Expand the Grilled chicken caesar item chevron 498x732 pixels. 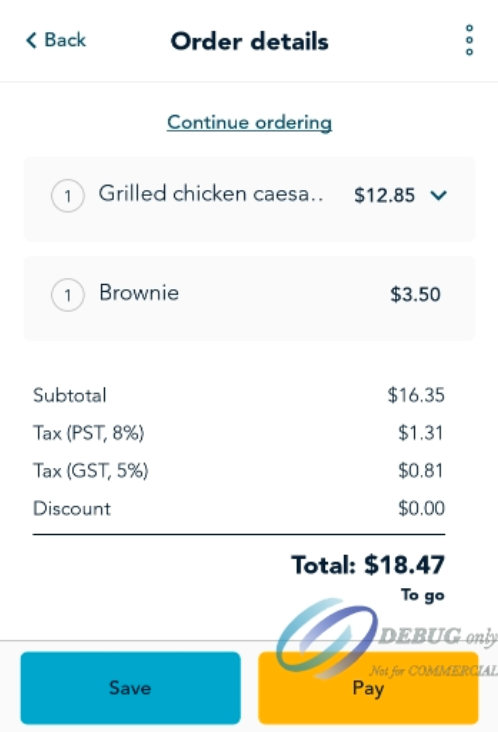click(438, 195)
